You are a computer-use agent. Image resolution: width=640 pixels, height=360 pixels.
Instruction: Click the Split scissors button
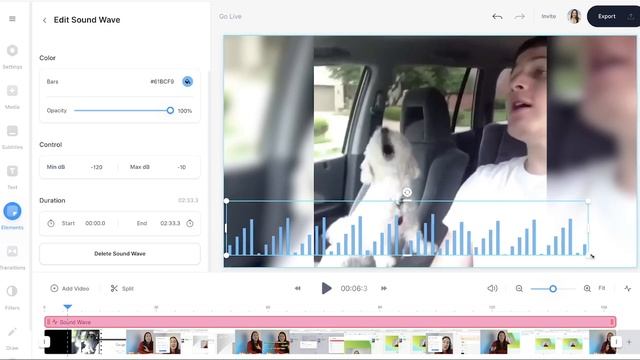pos(122,289)
